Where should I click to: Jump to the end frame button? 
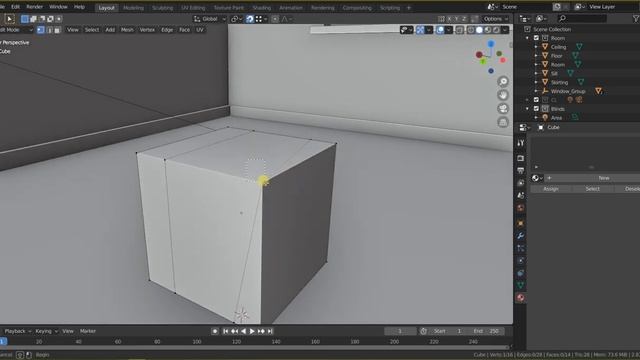[270, 331]
